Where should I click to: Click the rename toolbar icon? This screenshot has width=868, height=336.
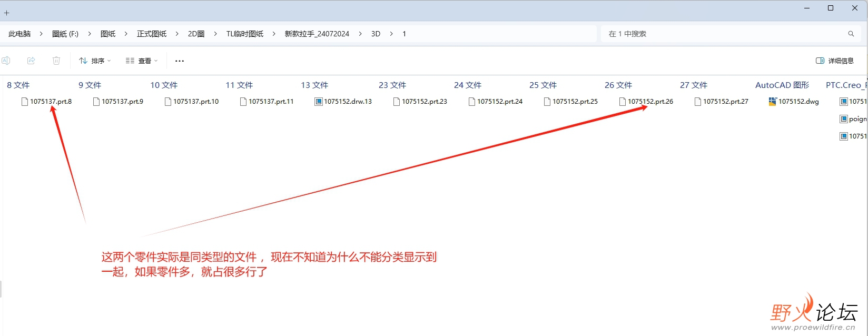click(x=6, y=61)
